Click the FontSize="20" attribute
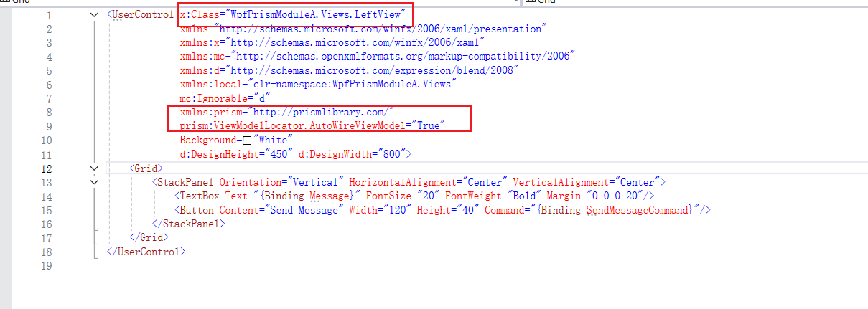Viewport: 868px width, 309px height. 403,196
